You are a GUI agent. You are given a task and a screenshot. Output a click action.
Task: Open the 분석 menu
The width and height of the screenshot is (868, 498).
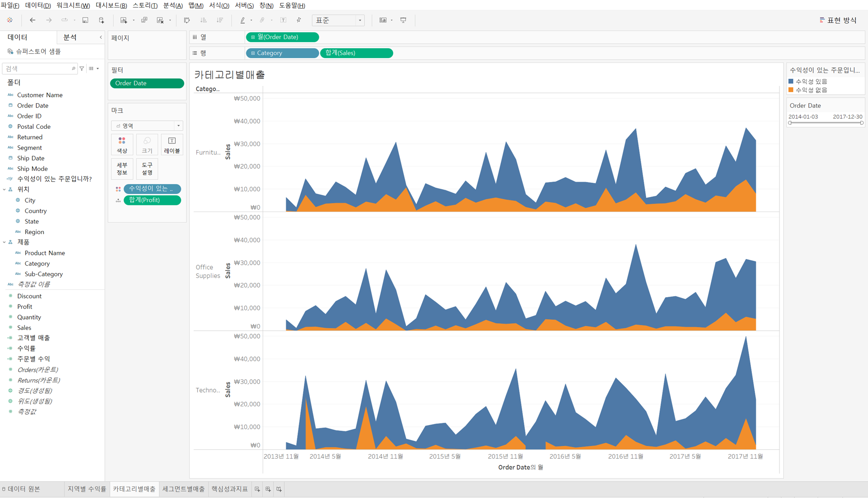coord(173,5)
